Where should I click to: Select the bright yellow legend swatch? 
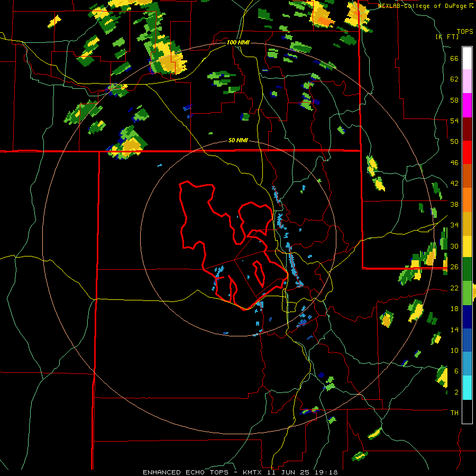(x=467, y=246)
